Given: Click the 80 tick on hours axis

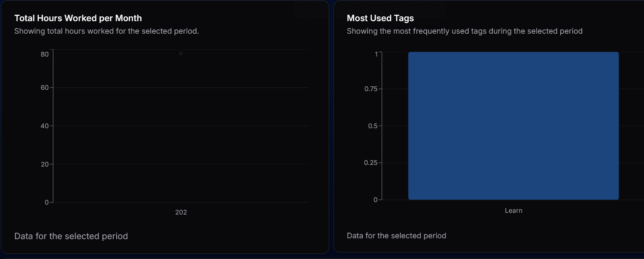Looking at the screenshot, I should pyautogui.click(x=44, y=54).
